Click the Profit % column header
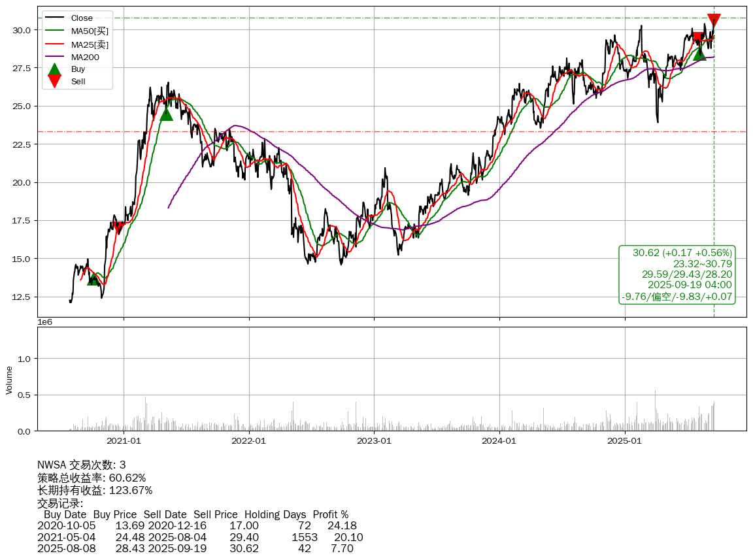753x560 pixels. click(330, 515)
